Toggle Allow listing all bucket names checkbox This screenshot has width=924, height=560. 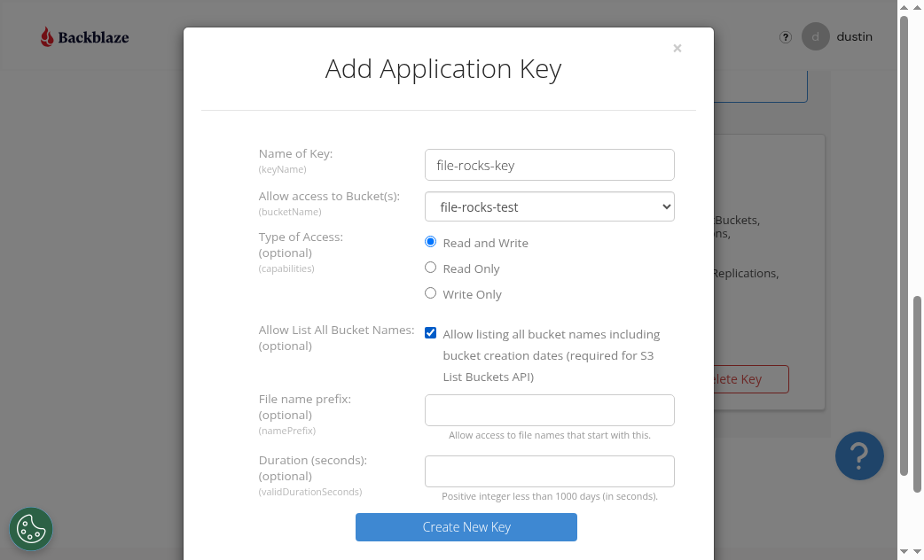(x=431, y=333)
